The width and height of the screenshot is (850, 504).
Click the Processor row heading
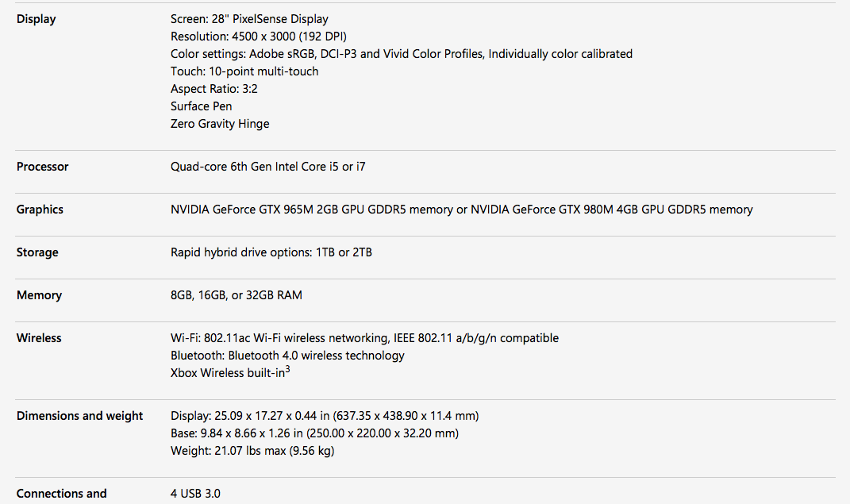pos(43,167)
